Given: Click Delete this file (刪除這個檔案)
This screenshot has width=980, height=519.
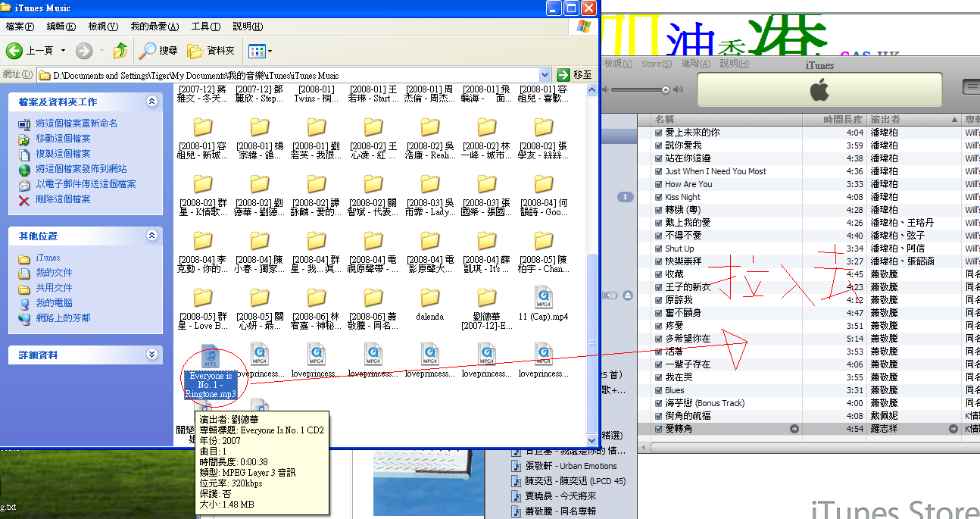Looking at the screenshot, I should click(x=62, y=199).
